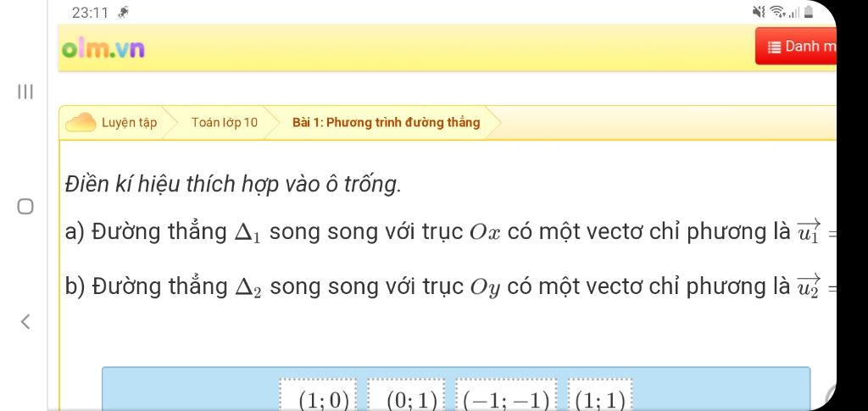
Task: Tap the Android back arrow icon
Action: pos(25,321)
